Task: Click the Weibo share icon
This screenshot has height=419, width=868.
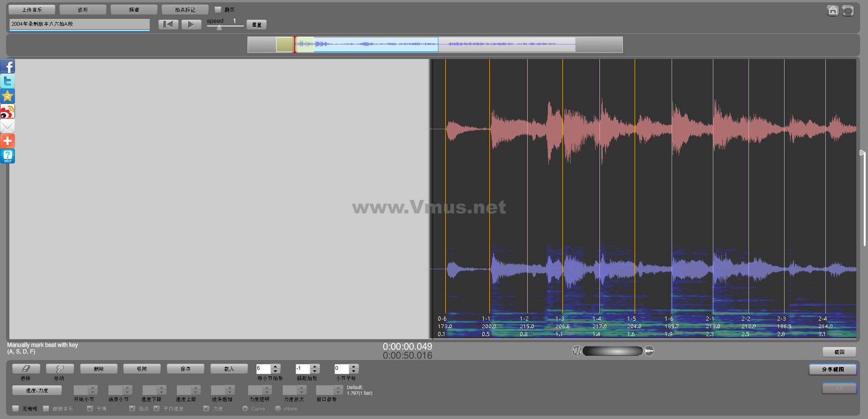Action: coord(7,111)
